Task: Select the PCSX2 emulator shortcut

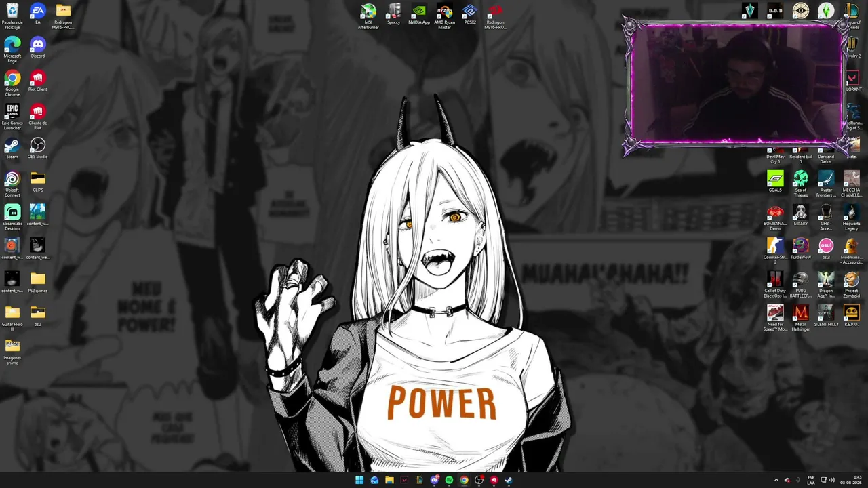Action: coord(470,14)
